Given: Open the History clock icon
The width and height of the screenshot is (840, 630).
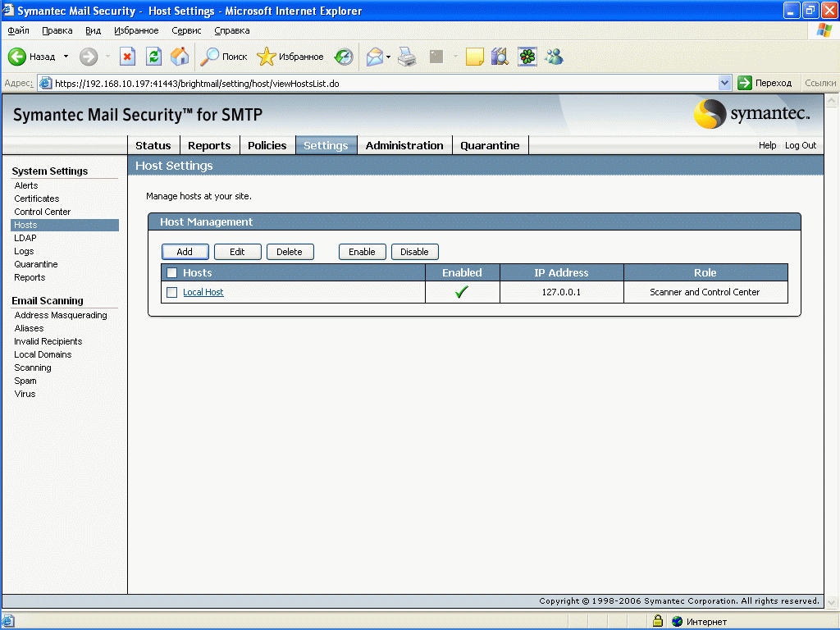Looking at the screenshot, I should pos(344,57).
